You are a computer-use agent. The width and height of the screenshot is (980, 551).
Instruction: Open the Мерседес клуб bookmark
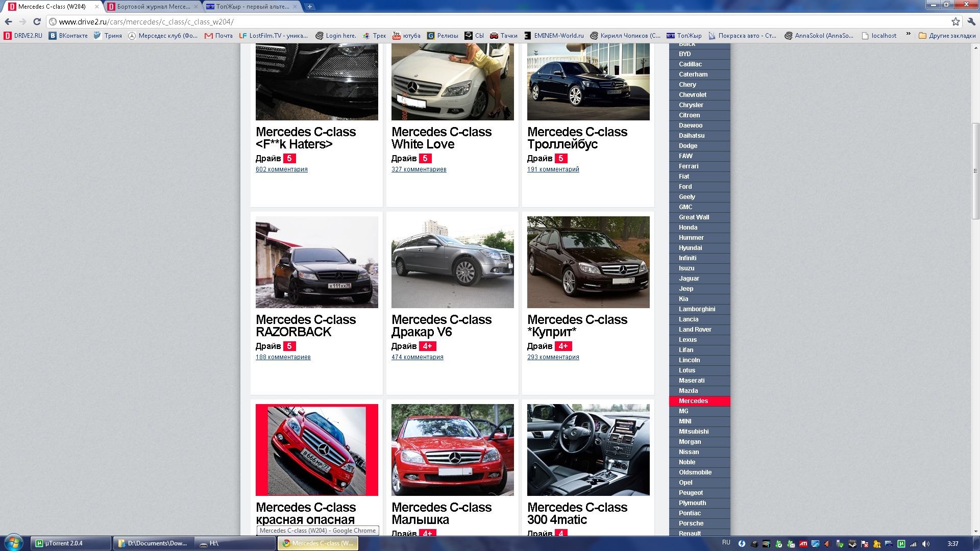point(163,36)
